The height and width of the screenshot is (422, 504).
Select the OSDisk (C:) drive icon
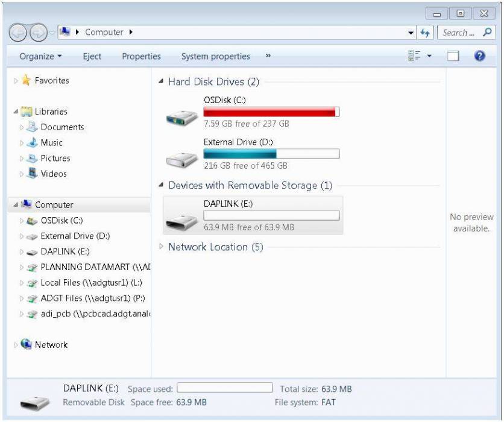pyautogui.click(x=182, y=118)
